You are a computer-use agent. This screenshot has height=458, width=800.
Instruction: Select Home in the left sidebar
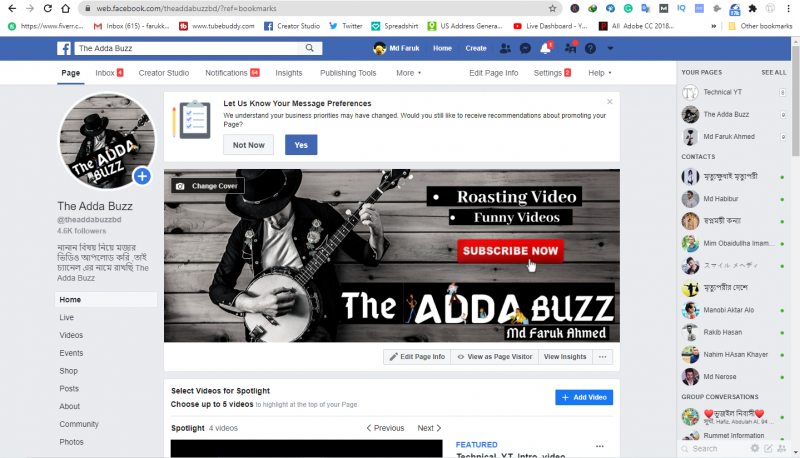pos(106,299)
